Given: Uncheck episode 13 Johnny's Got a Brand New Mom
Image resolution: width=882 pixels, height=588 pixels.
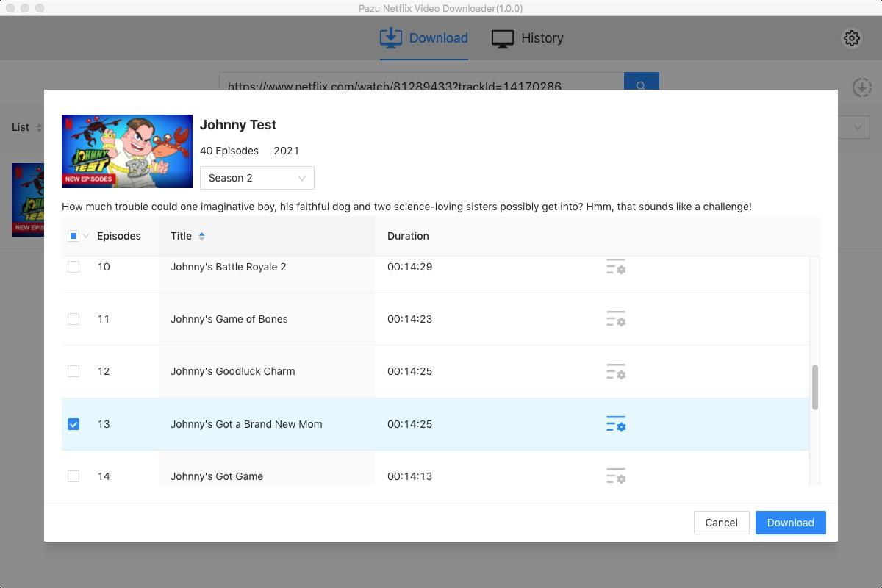Looking at the screenshot, I should pyautogui.click(x=73, y=424).
